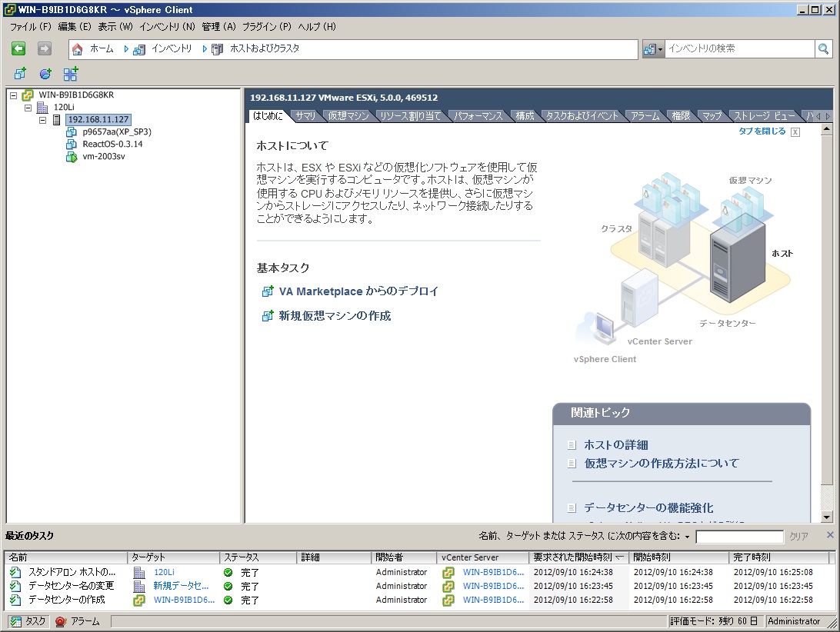The height and width of the screenshot is (632, 840).
Task: Open データセンターの機能強化 topic link
Action: (x=648, y=507)
